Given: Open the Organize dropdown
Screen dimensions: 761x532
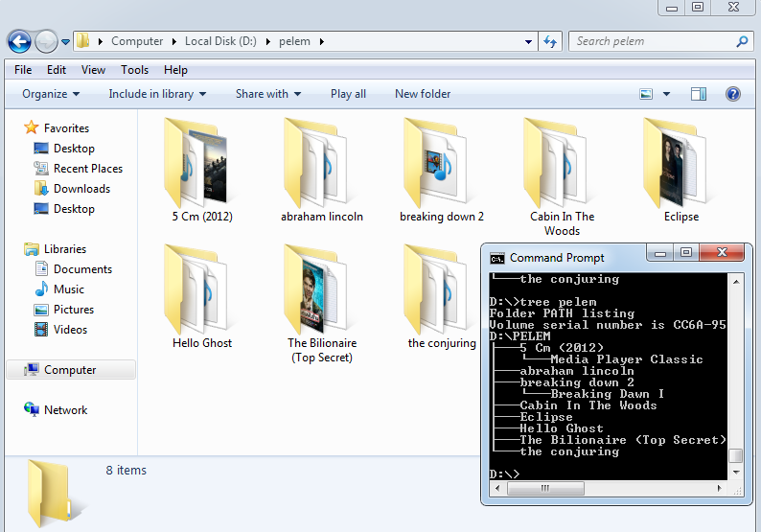Looking at the screenshot, I should pos(51,94).
